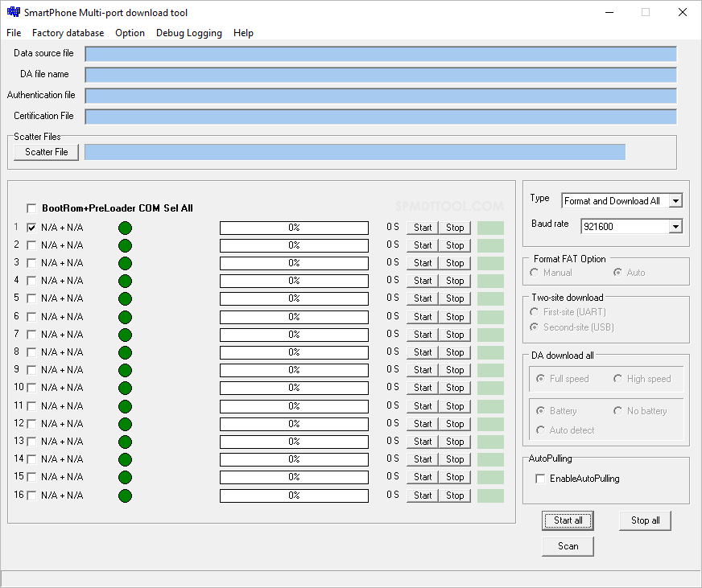Click the green status circle for row 12

point(125,424)
